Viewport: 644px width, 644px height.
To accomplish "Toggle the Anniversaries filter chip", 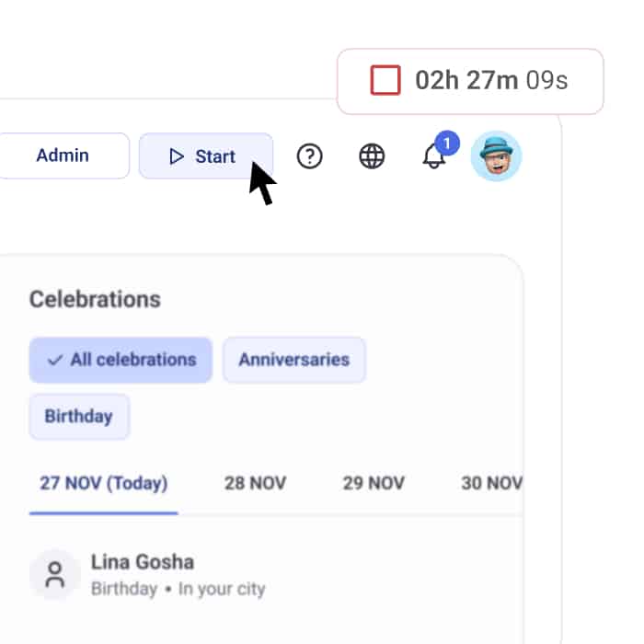I will pyautogui.click(x=293, y=360).
